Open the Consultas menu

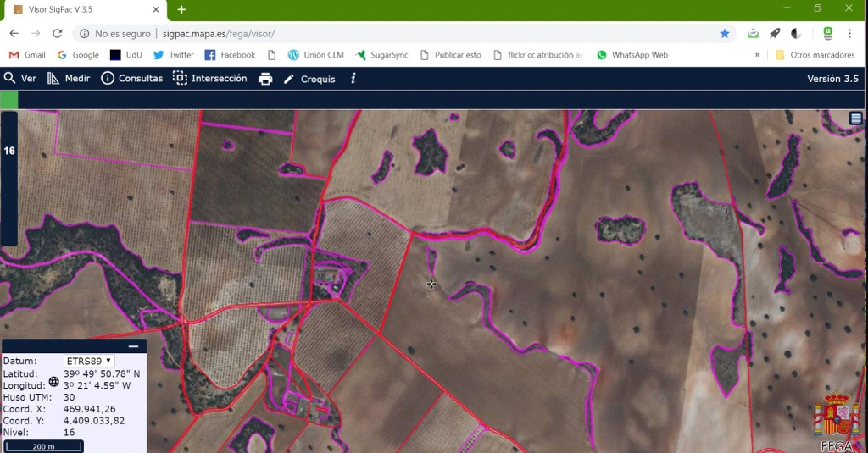[131, 79]
